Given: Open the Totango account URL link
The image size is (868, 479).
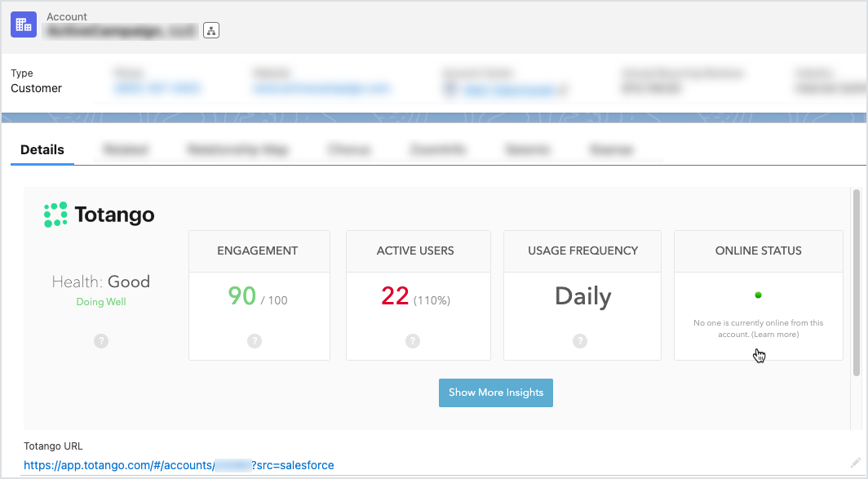Looking at the screenshot, I should click(x=179, y=465).
